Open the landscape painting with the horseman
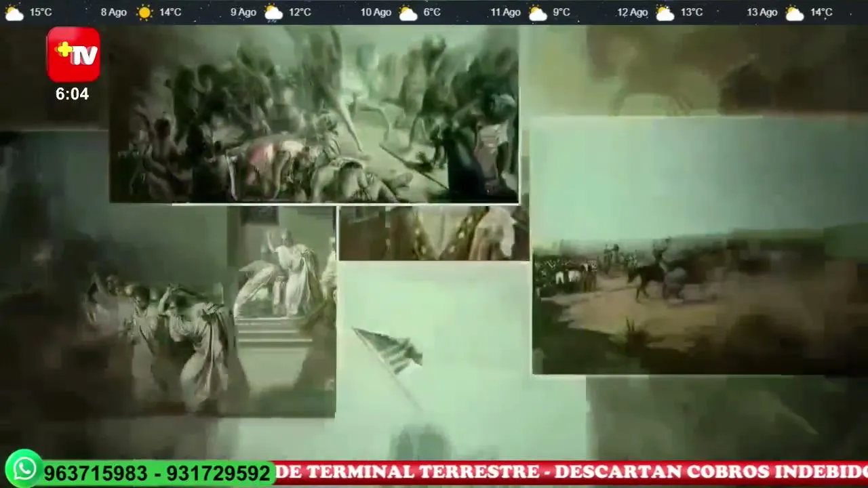The width and height of the screenshot is (868, 488). coord(700,245)
